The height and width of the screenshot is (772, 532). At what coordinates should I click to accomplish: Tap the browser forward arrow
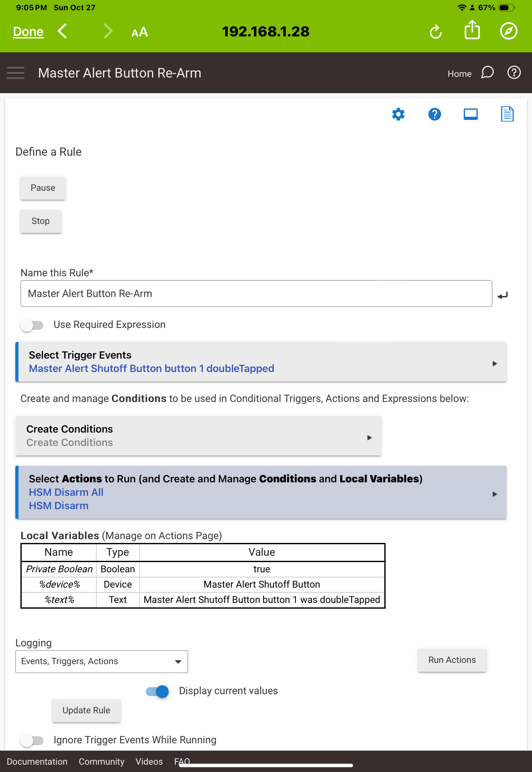(x=108, y=31)
